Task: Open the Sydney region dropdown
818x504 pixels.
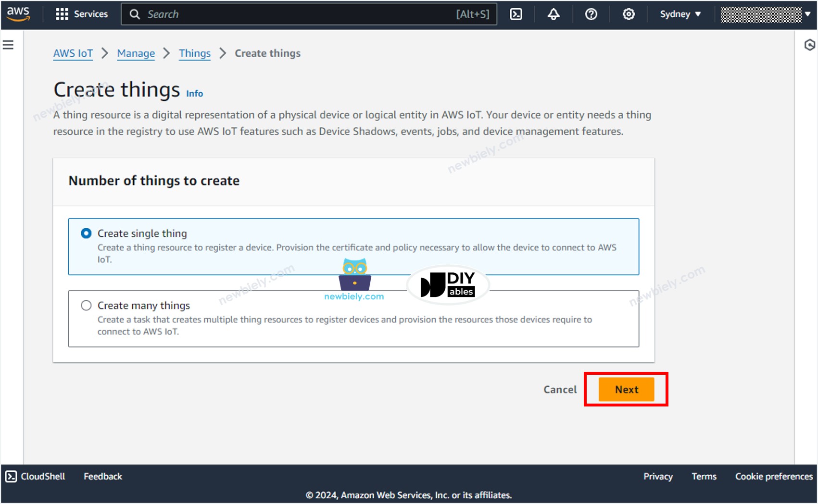Action: coord(680,14)
